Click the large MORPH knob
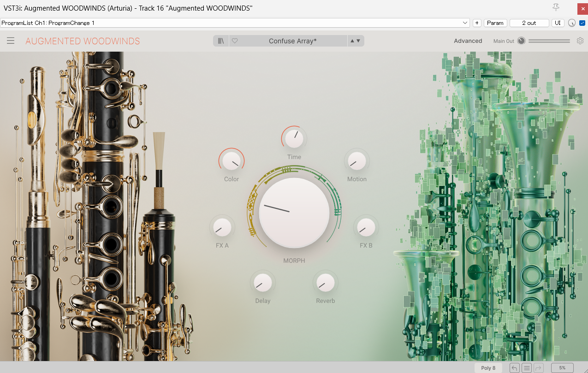588x373 pixels. (x=294, y=213)
